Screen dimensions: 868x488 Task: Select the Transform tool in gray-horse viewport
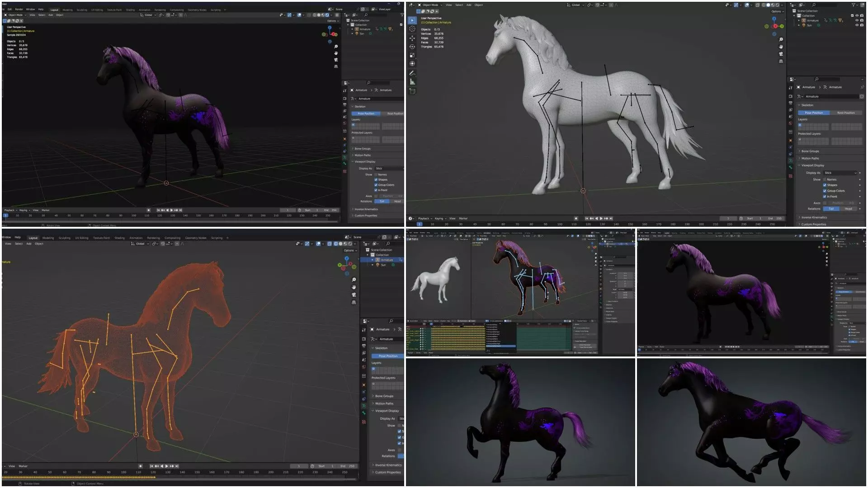(x=412, y=64)
